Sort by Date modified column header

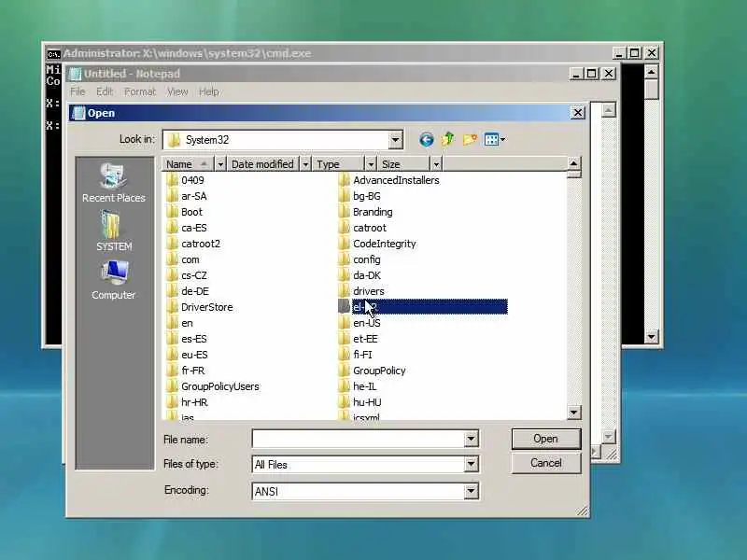(x=263, y=164)
